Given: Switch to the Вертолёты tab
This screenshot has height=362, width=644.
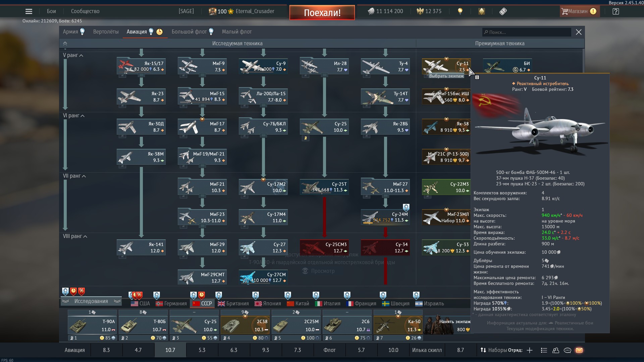Looking at the screenshot, I should pyautogui.click(x=106, y=32).
